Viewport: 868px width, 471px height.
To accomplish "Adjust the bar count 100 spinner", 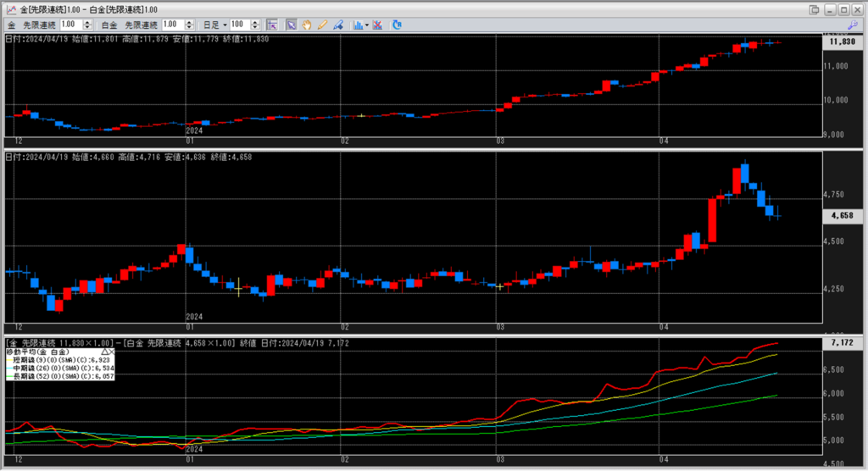I will coord(253,25).
